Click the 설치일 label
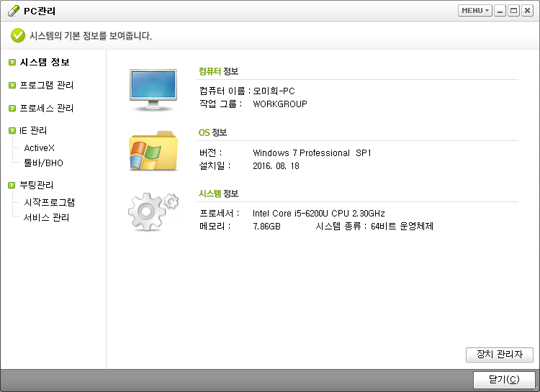The height and width of the screenshot is (392, 540). point(215,166)
